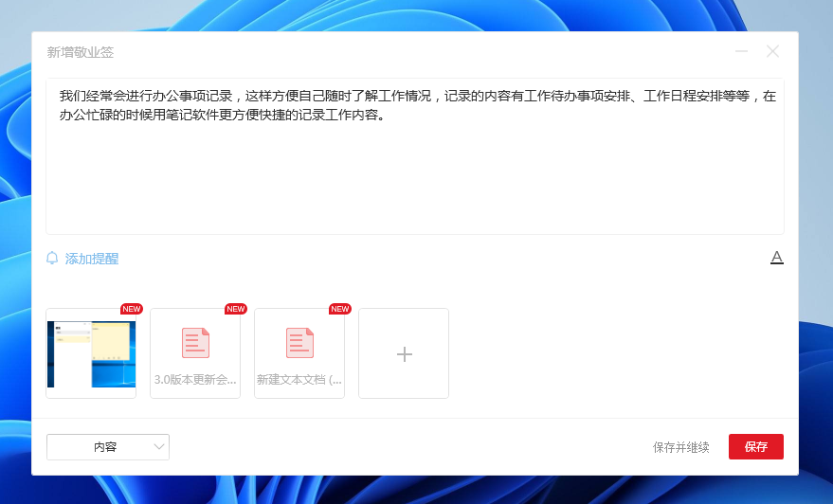Viewport: 833px width, 504px height.
Task: Click the 新增敬业签 title text
Action: (x=81, y=52)
